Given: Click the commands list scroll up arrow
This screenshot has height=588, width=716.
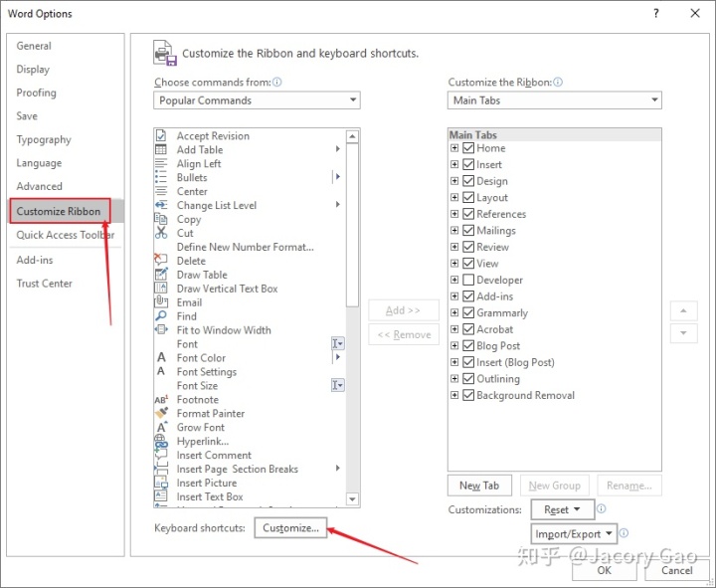Looking at the screenshot, I should [352, 136].
